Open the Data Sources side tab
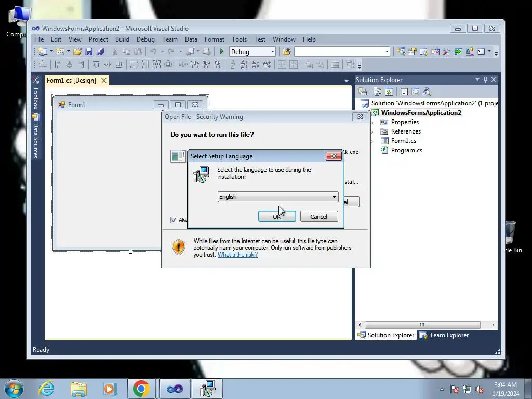Viewport: 532px width, 399px height. (36, 137)
